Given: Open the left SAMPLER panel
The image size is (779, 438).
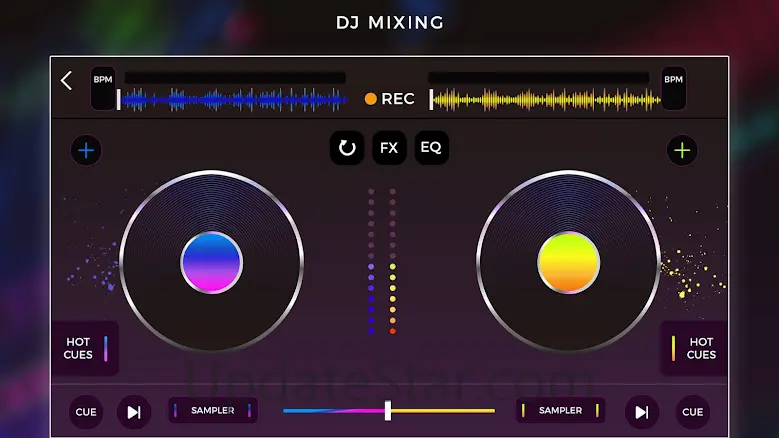Looking at the screenshot, I should (x=213, y=410).
